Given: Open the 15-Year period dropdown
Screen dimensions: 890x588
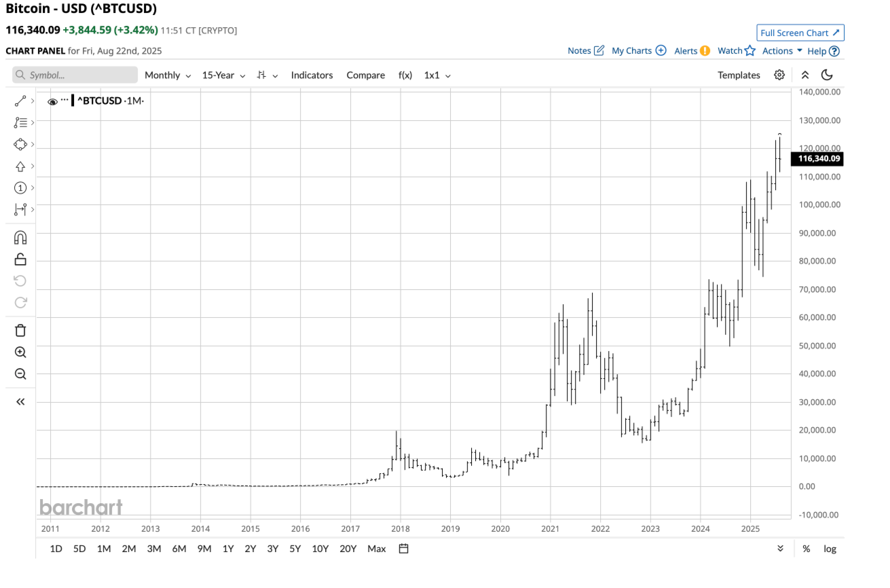Looking at the screenshot, I should click(223, 75).
